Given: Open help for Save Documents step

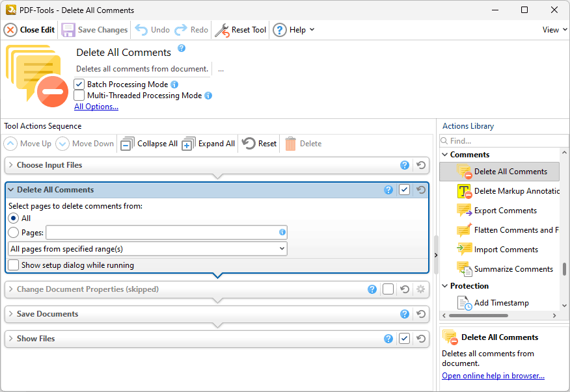Looking at the screenshot, I should (405, 314).
